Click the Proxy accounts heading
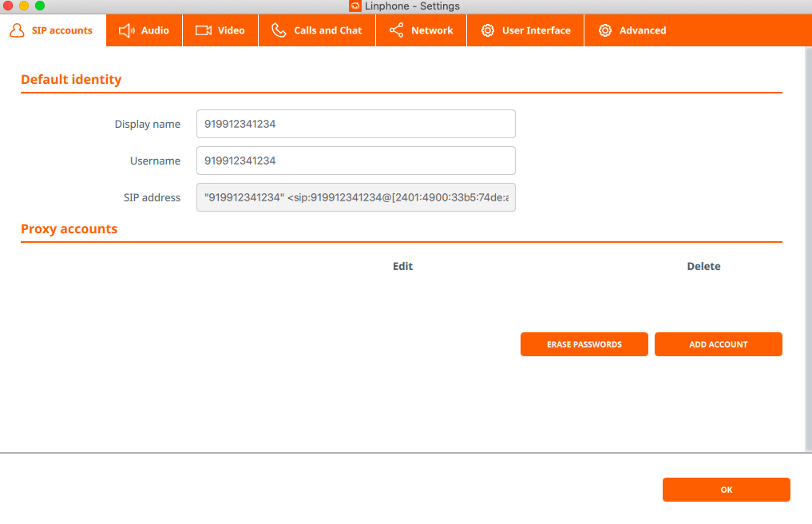Viewport: 812px width, 524px height. (69, 228)
